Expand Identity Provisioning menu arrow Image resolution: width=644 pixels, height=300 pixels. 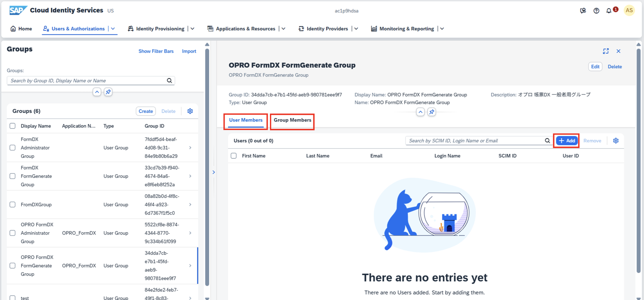pos(192,29)
